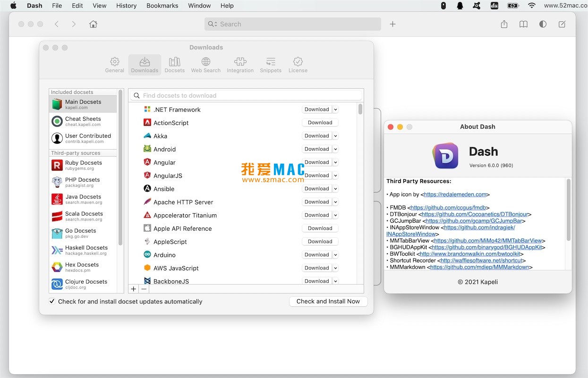Click the remove docset minus button

(x=144, y=289)
